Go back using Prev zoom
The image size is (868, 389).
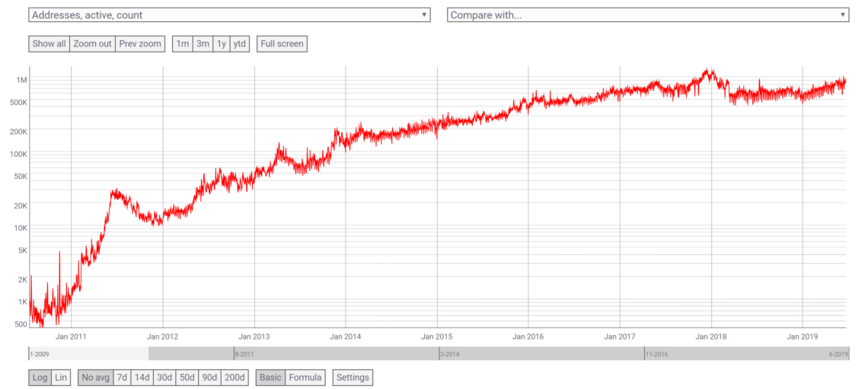pyautogui.click(x=140, y=44)
